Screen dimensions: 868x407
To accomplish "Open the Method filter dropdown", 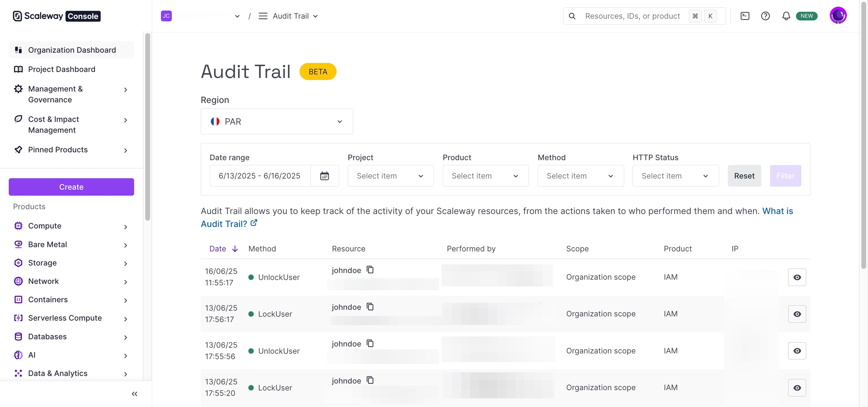I will [x=580, y=176].
